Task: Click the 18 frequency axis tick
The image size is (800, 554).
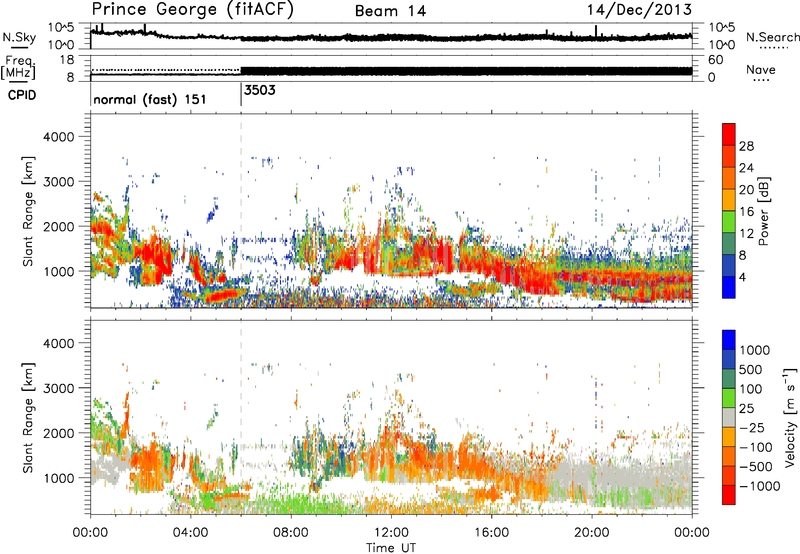Action: (67, 60)
